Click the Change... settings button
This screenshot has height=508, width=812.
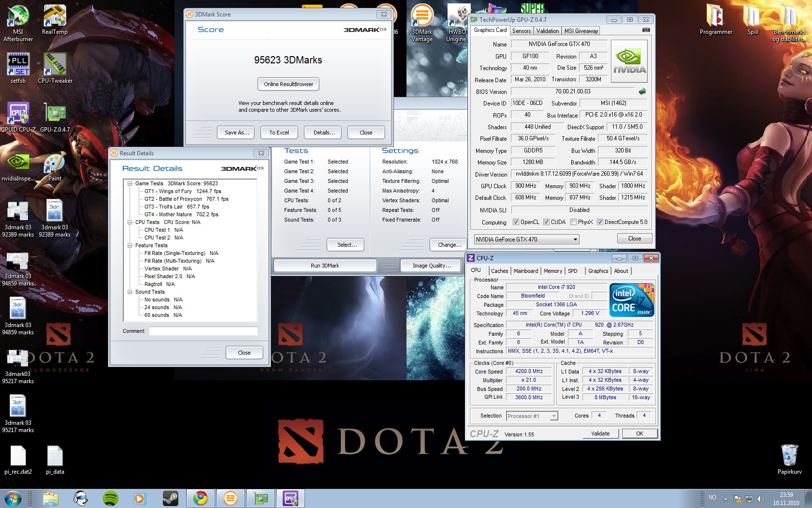pyautogui.click(x=449, y=245)
